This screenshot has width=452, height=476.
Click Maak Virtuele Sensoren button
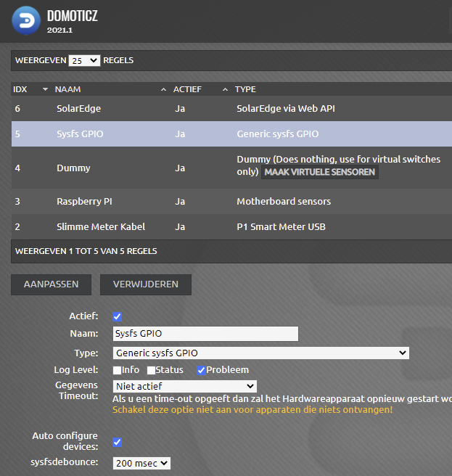[x=320, y=172]
